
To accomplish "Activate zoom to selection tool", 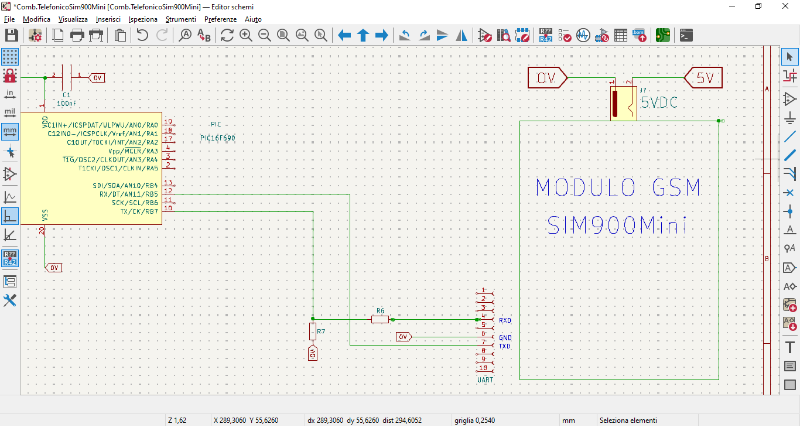I will 320,35.
